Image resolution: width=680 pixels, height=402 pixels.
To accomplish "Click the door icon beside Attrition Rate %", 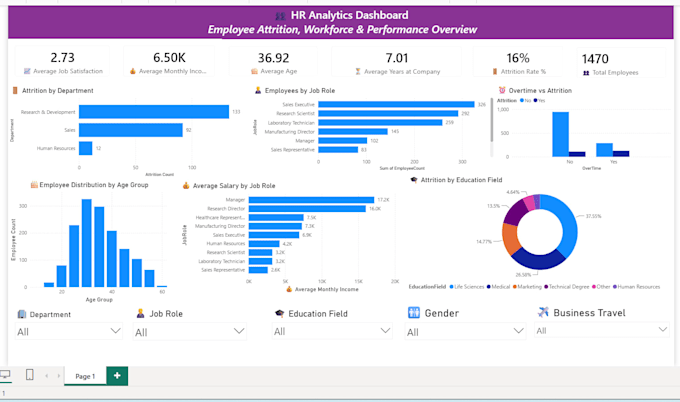I will pyautogui.click(x=495, y=72).
